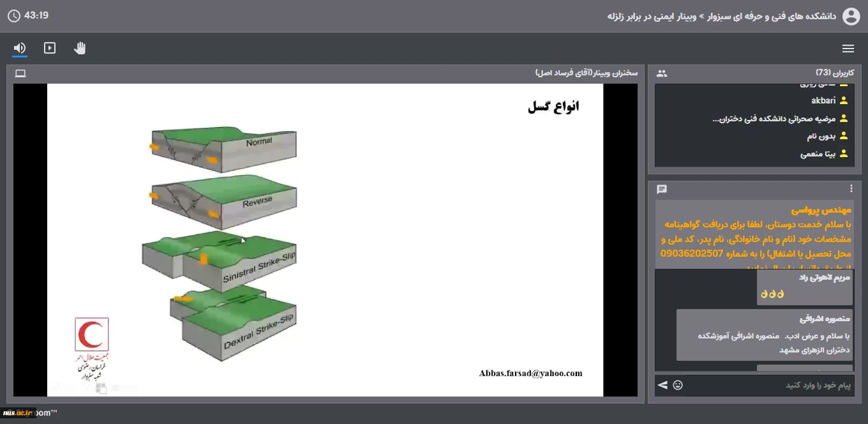The image size is (868, 424).
Task: Click the users group icon in participants panel
Action: coord(662,73)
